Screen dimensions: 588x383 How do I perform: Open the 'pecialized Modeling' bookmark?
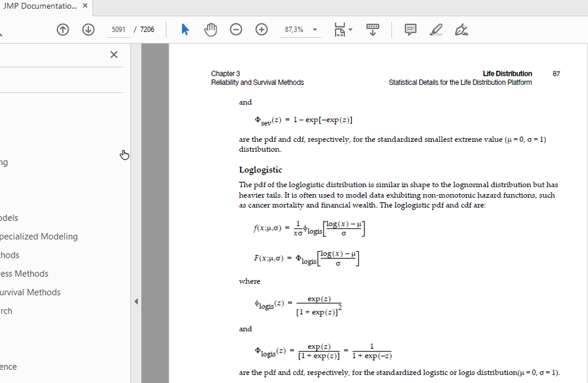point(39,237)
